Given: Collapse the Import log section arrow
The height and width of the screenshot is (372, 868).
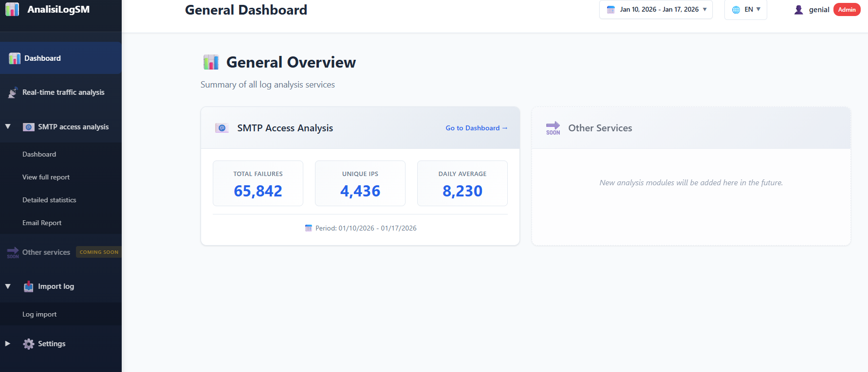Looking at the screenshot, I should (8, 286).
